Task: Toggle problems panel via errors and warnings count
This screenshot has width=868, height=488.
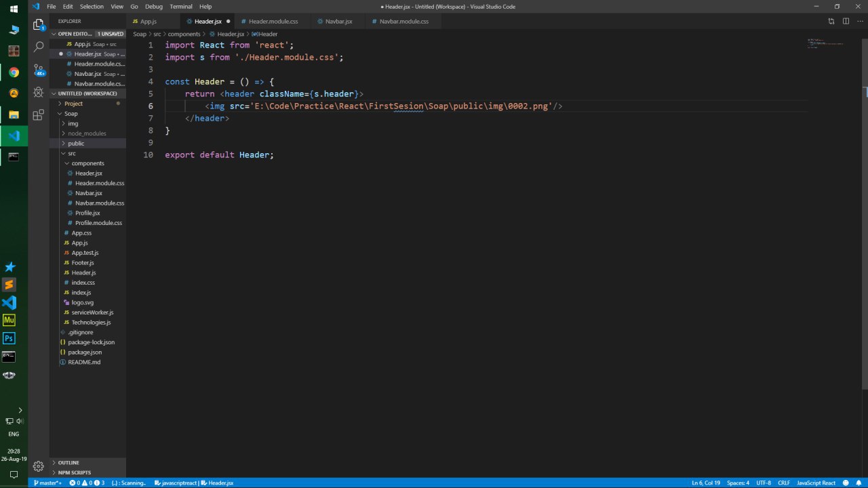Action: click(x=87, y=483)
